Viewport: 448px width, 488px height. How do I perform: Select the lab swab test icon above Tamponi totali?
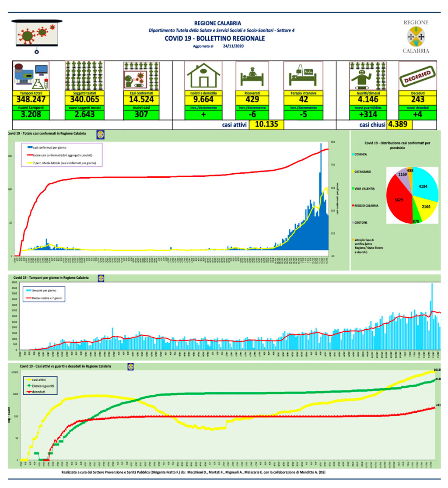[31, 76]
